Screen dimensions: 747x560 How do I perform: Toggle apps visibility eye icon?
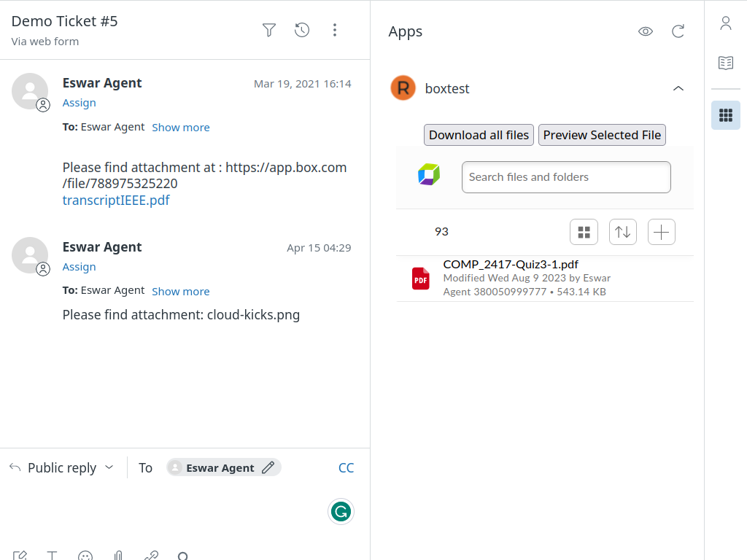[x=645, y=31]
